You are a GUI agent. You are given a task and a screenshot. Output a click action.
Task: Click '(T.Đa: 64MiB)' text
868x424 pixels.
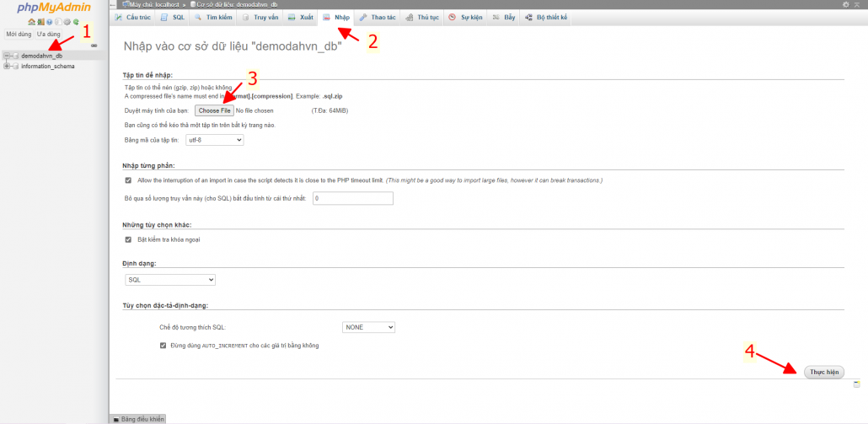click(330, 110)
